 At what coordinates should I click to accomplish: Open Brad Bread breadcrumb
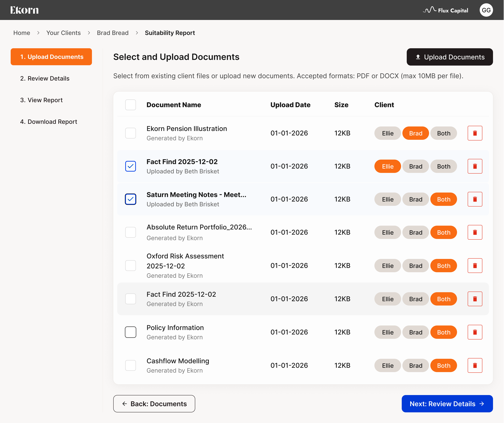pyautogui.click(x=113, y=33)
